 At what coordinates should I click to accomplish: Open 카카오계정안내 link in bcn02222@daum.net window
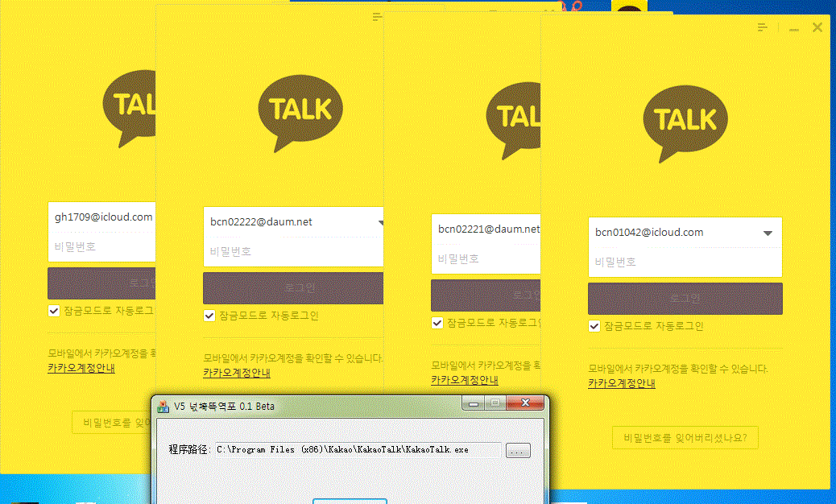click(x=237, y=373)
